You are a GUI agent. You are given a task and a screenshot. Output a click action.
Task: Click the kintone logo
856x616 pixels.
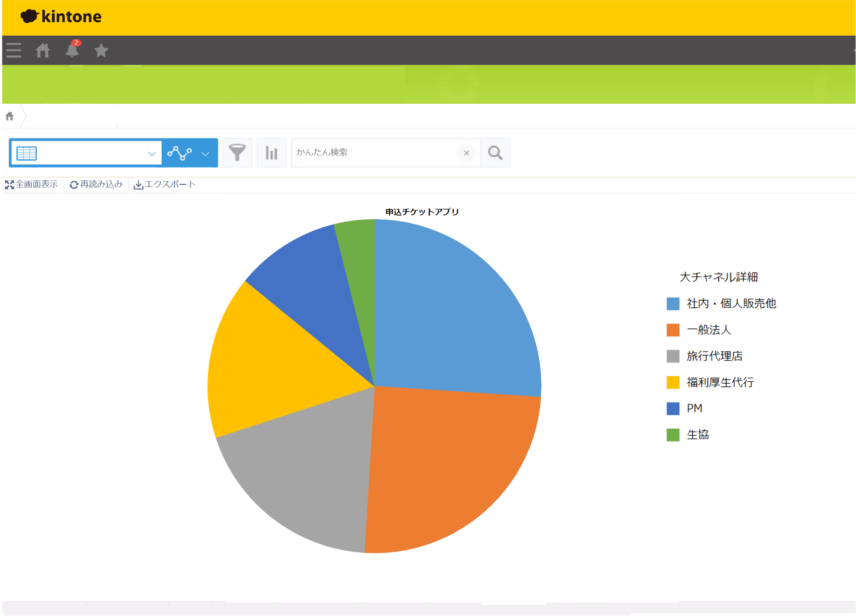tap(61, 17)
